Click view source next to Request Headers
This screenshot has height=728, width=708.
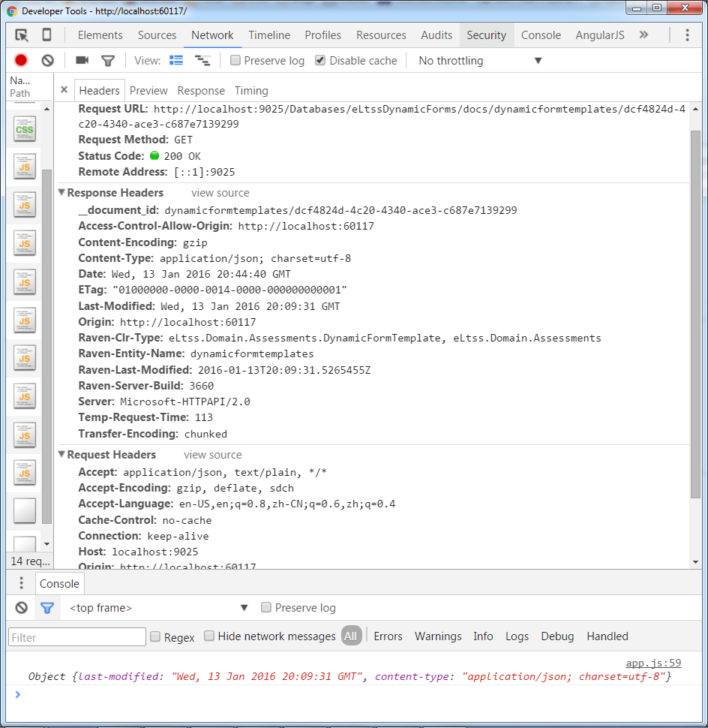coord(212,455)
